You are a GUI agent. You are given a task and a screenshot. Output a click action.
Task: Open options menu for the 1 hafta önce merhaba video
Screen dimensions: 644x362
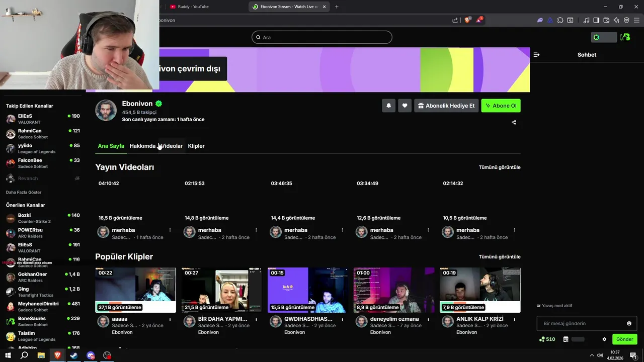tap(170, 230)
